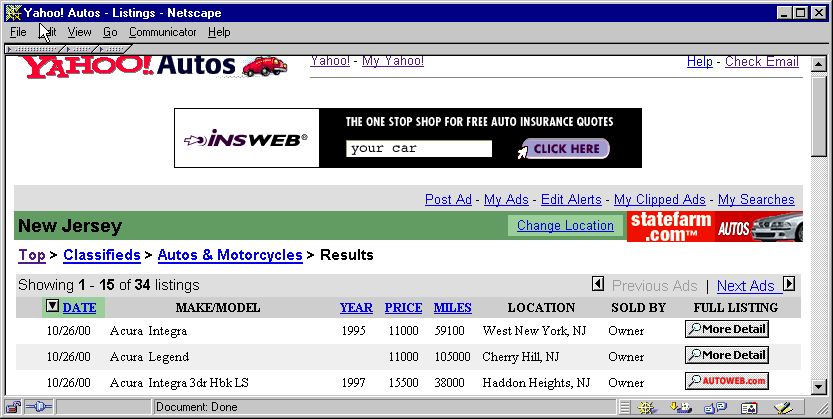This screenshot has width=833, height=419.
Task: Click the online/offline connection plug icon
Action: pos(38,407)
